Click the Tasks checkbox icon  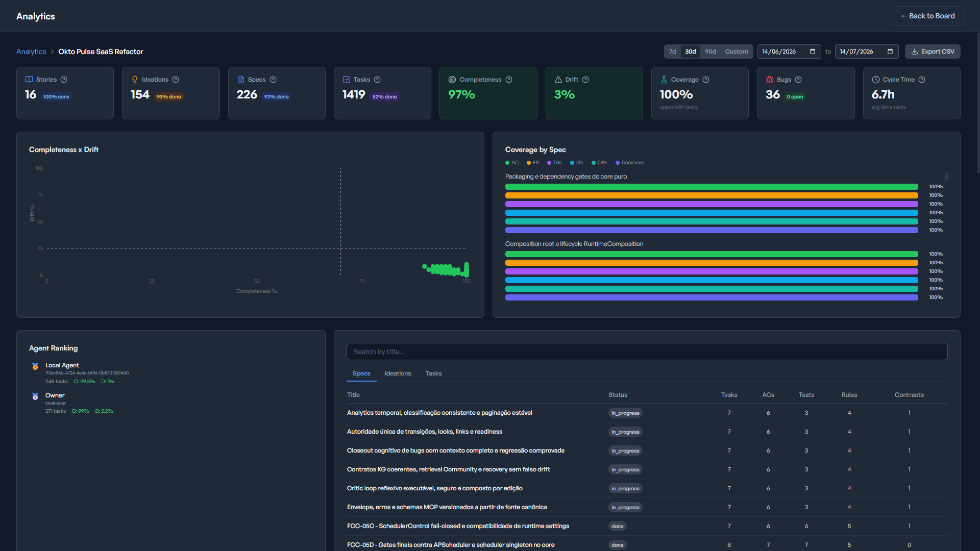(347, 80)
